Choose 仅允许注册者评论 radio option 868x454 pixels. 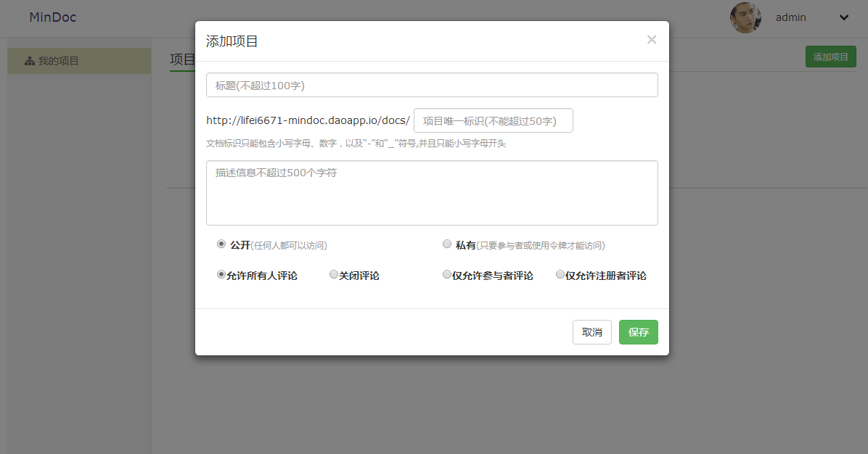click(x=560, y=275)
